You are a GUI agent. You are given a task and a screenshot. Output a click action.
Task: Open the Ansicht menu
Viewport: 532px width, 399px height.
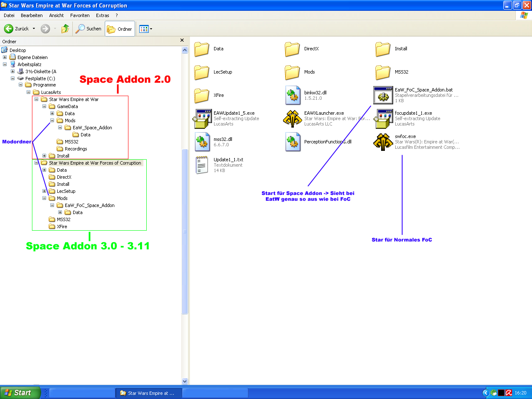[56, 15]
